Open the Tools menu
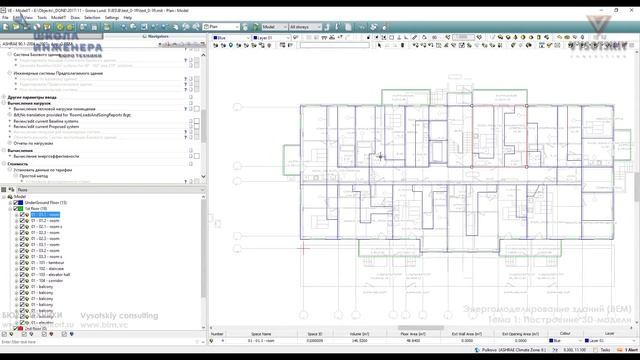The image size is (640, 360). [42, 18]
